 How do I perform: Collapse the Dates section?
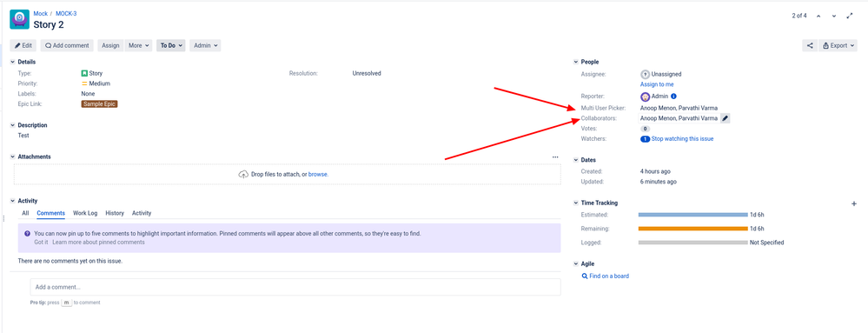pyautogui.click(x=576, y=160)
